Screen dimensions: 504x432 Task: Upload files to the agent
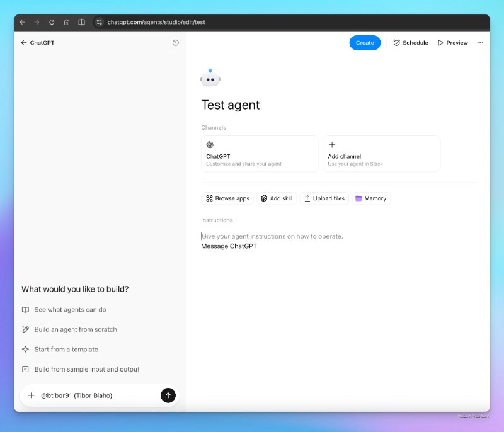[324, 198]
